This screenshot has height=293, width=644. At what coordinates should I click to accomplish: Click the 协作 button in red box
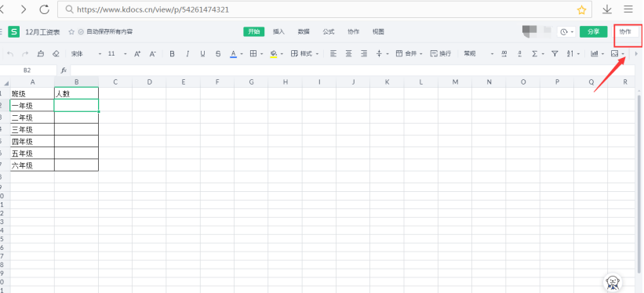tap(625, 31)
